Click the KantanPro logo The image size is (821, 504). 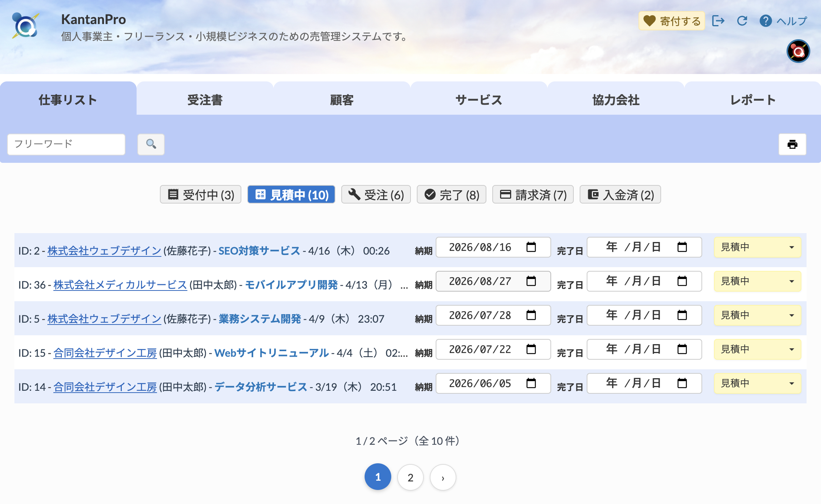pos(25,25)
